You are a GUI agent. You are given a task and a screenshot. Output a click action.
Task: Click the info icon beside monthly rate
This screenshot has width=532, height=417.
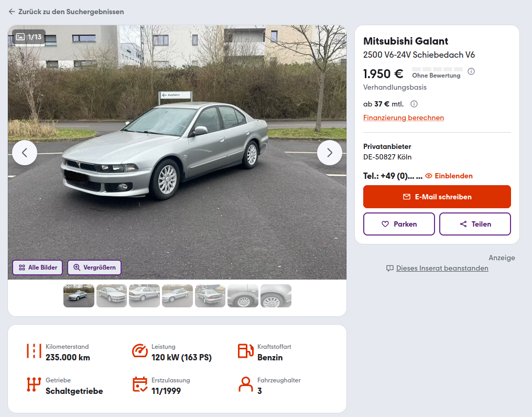point(414,104)
